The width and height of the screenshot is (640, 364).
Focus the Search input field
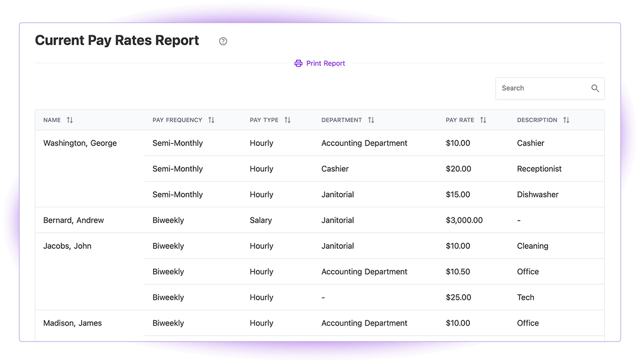point(550,88)
